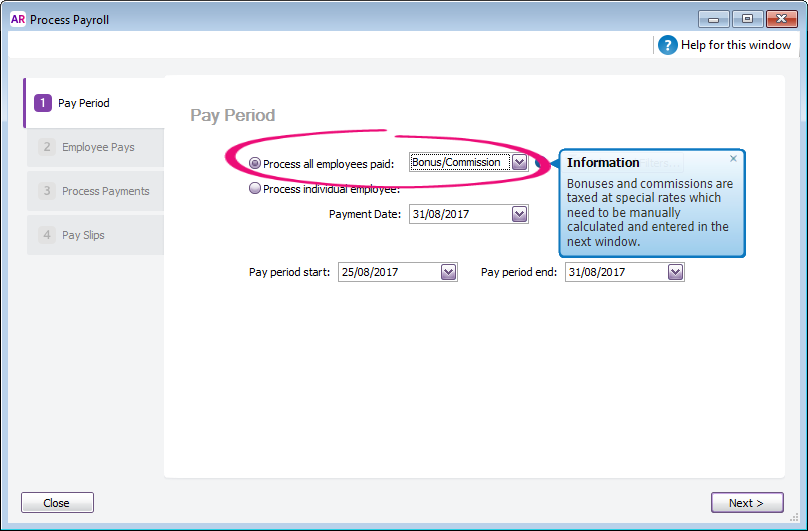Open the Pay Slips step
This screenshot has width=808, height=531.
(x=83, y=235)
